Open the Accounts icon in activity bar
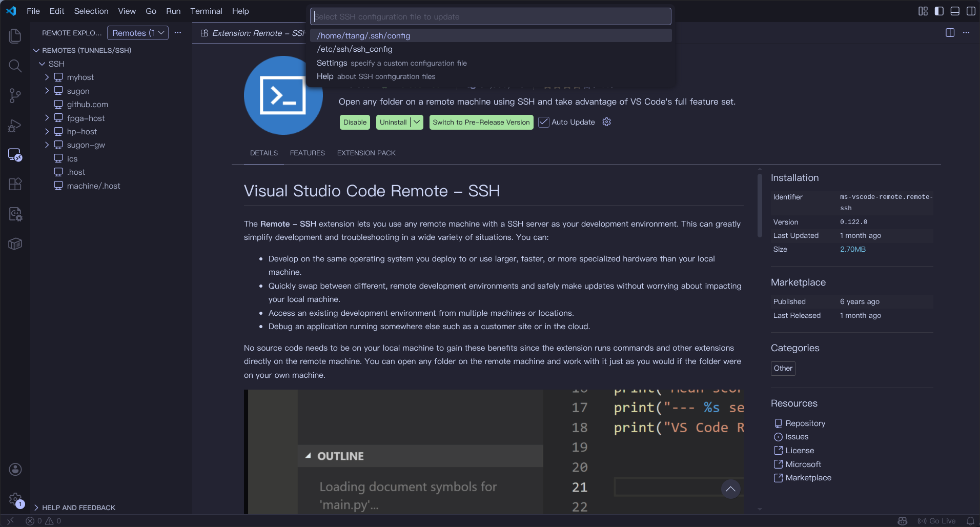Screen dimensions: 980x527 coord(15,469)
